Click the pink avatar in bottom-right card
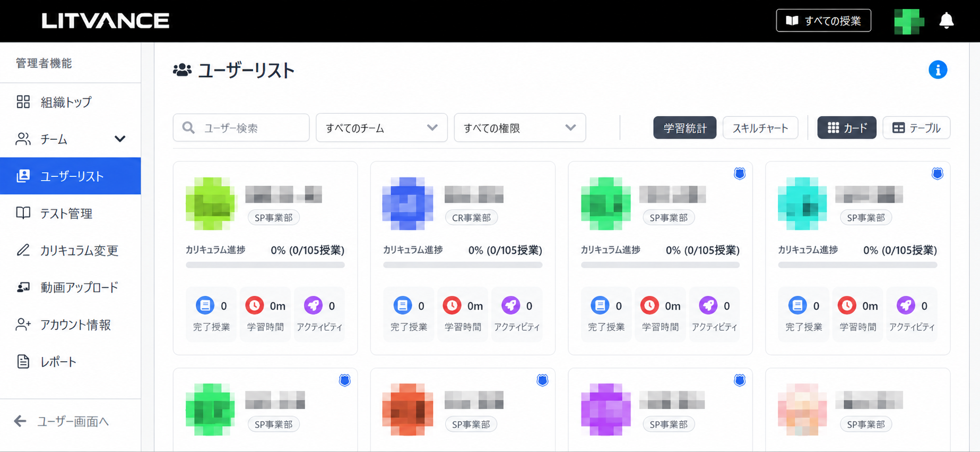 coord(802,410)
